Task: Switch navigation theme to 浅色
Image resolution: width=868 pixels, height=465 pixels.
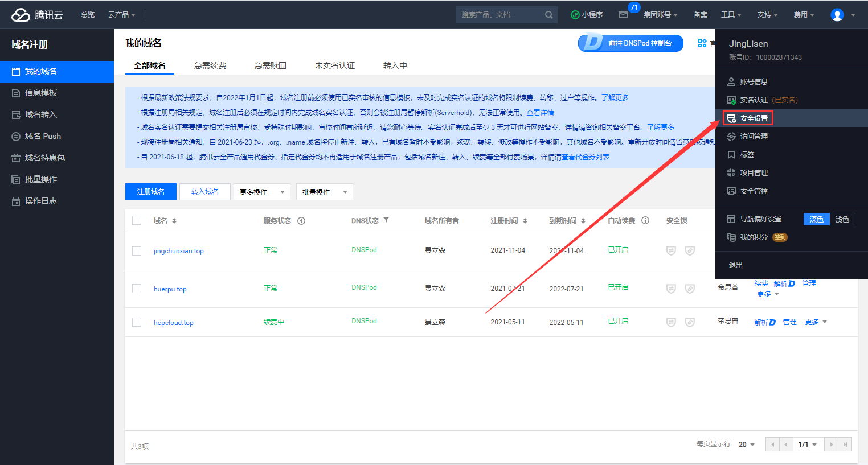Action: pyautogui.click(x=842, y=219)
